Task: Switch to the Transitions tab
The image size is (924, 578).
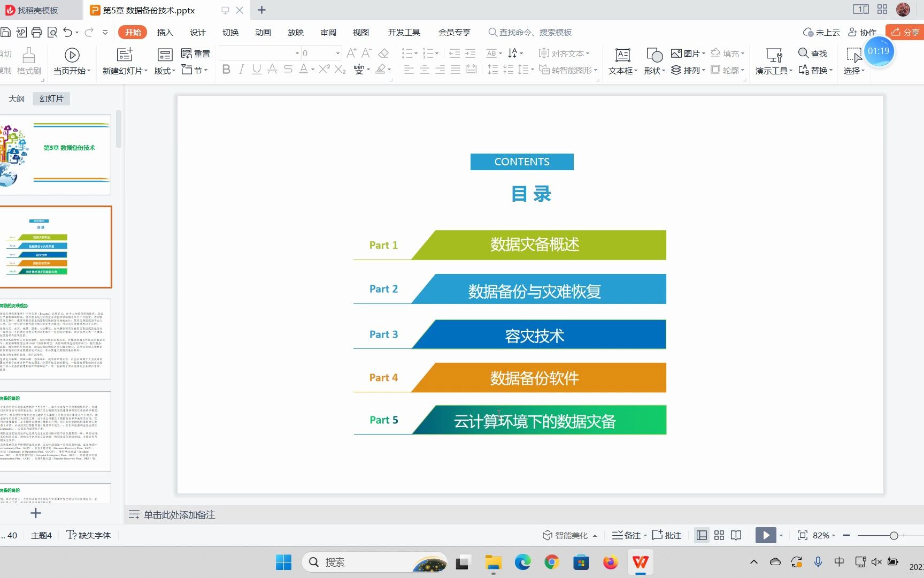Action: pos(230,32)
